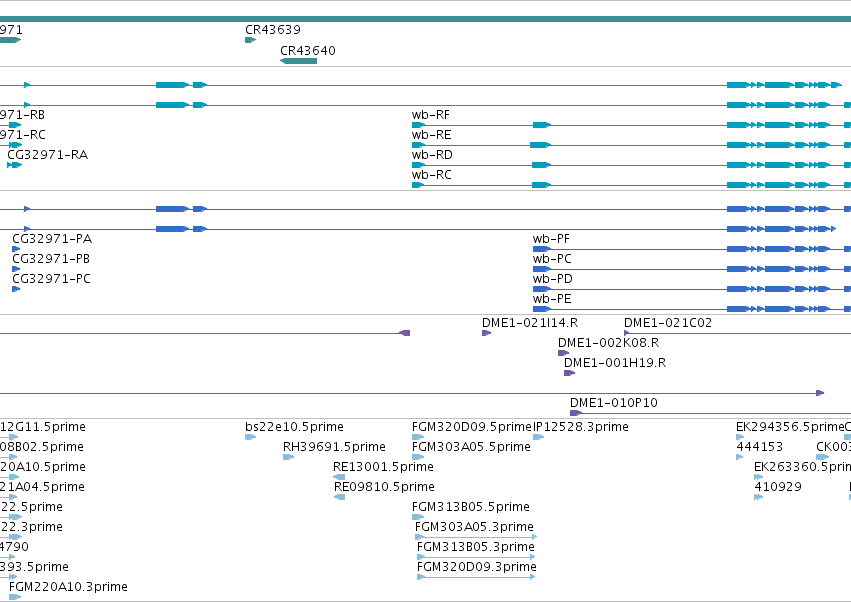Click the CR43640 gene label
The image size is (851, 602).
pos(308,50)
